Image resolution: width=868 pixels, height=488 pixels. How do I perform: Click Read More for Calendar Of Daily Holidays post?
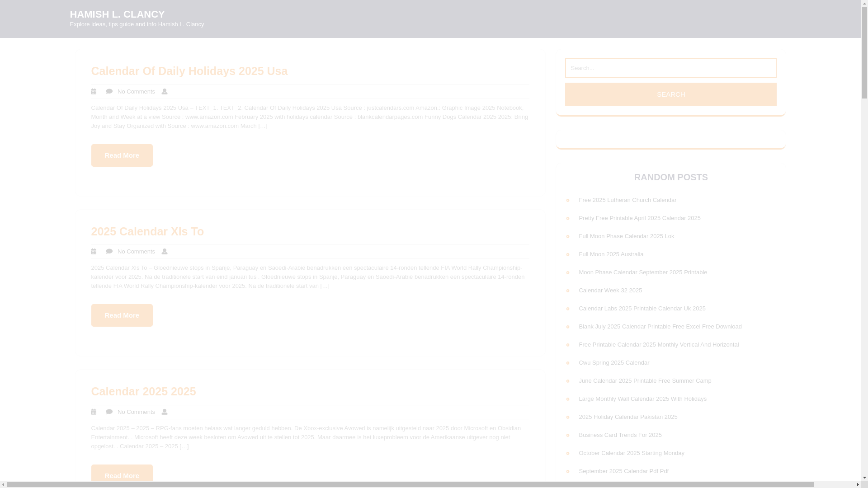coord(122,155)
